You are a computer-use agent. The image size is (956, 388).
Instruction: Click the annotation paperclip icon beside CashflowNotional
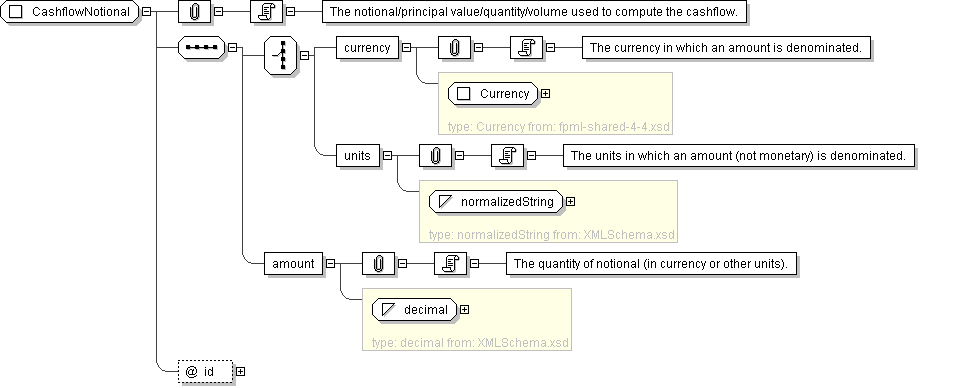tap(194, 12)
